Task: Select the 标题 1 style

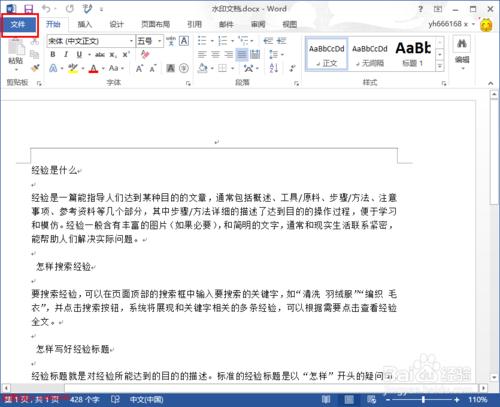Action: pos(413,54)
